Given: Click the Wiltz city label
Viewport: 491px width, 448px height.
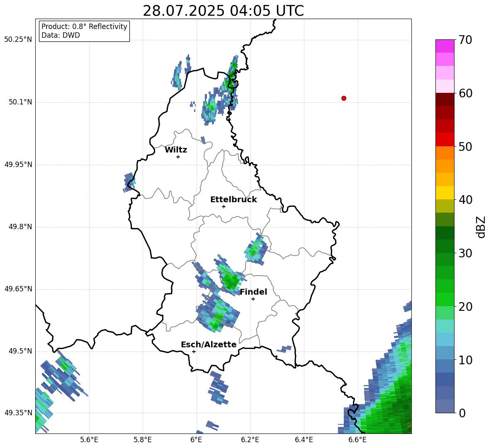Looking at the screenshot, I should [x=176, y=150].
